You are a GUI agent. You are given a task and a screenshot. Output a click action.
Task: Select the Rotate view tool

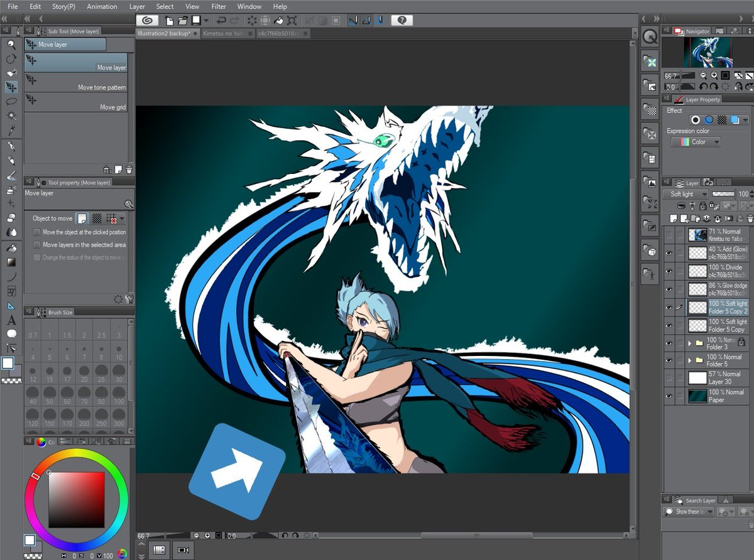[11, 59]
